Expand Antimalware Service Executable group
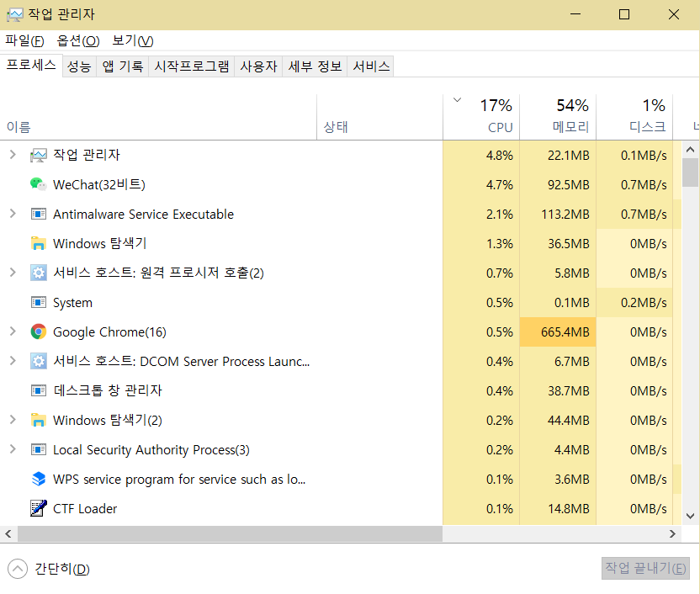The image size is (700, 594). tap(13, 214)
